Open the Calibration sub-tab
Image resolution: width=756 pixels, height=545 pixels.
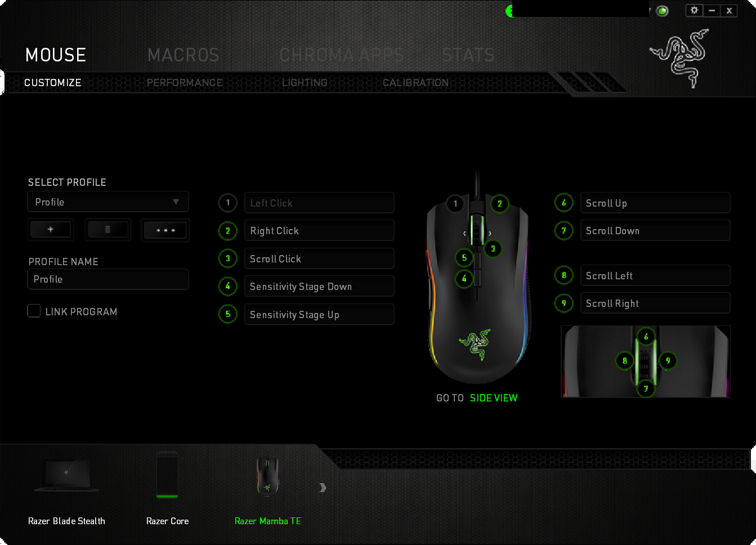(x=415, y=82)
